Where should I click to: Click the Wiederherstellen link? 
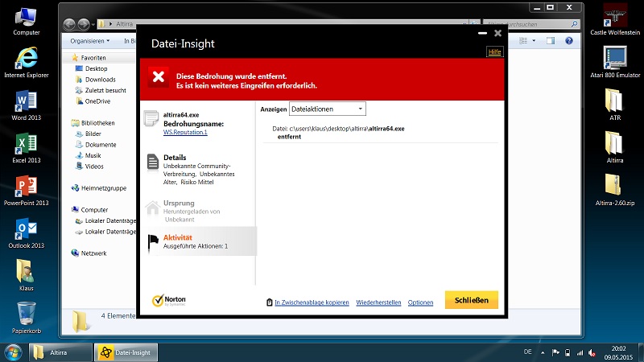[x=378, y=302]
